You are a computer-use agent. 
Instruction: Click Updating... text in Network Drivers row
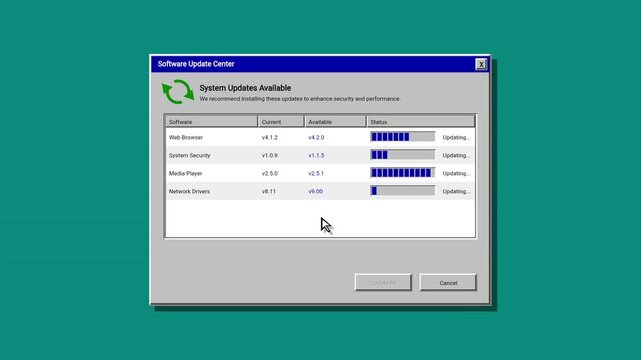pyautogui.click(x=456, y=191)
